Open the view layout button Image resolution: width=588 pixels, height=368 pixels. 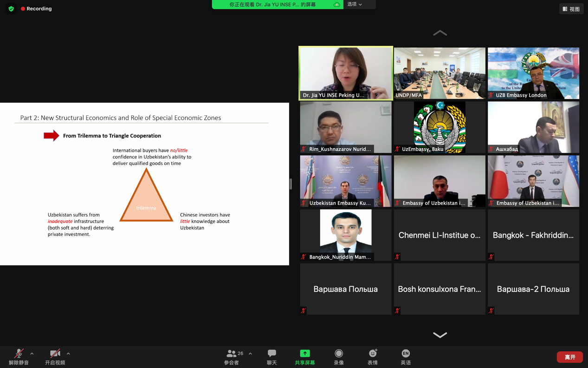coord(571,9)
